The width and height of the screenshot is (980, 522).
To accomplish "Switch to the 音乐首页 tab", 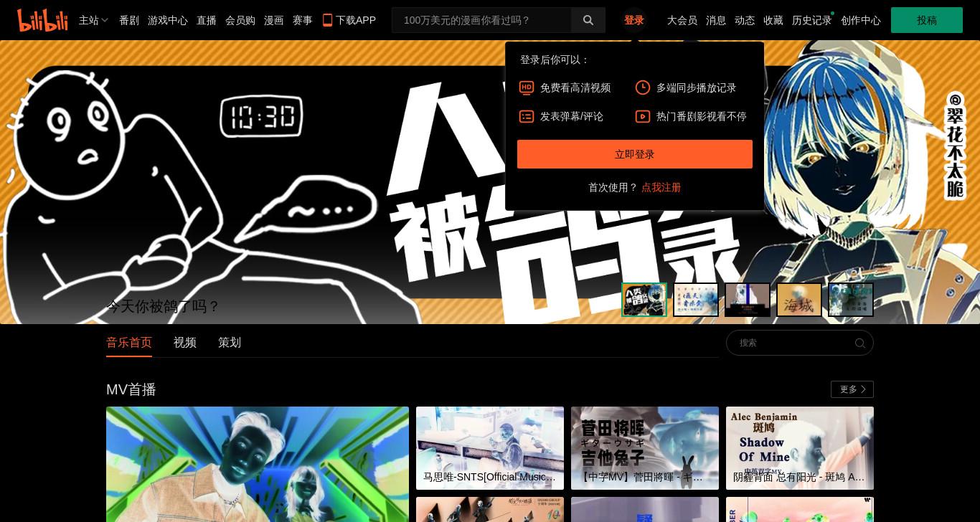I will point(129,343).
